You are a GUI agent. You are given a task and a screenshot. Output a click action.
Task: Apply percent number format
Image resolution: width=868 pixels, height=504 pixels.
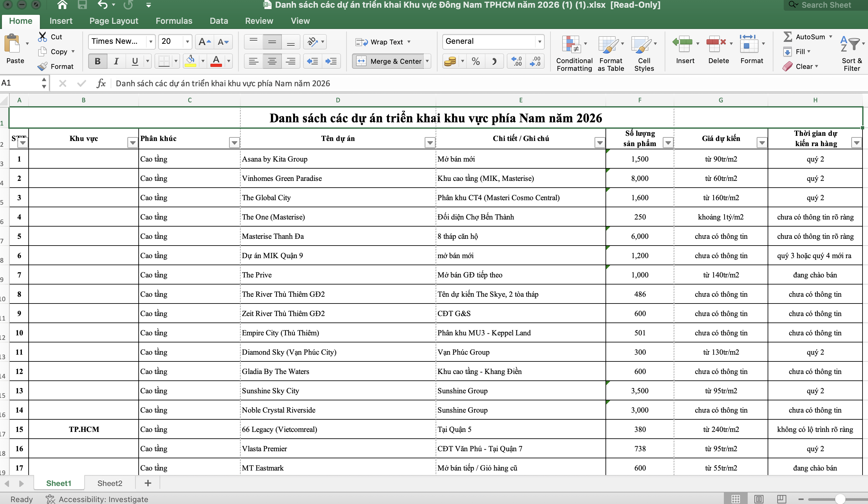[x=476, y=61]
